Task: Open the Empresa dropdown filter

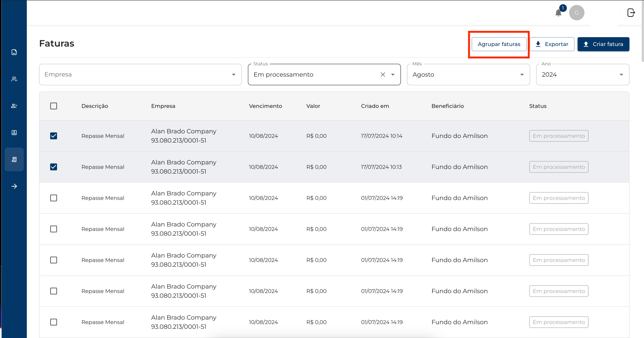Action: (140, 75)
